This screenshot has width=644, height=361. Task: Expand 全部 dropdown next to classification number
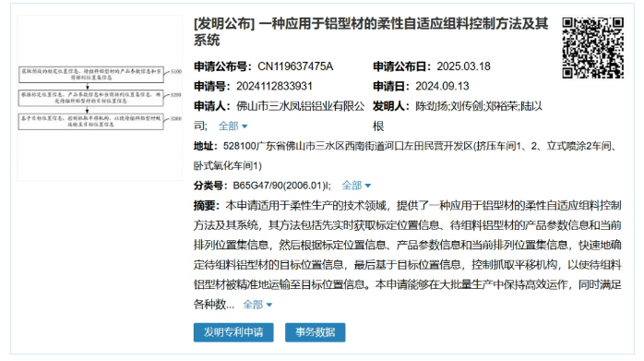pyautogui.click(x=356, y=186)
